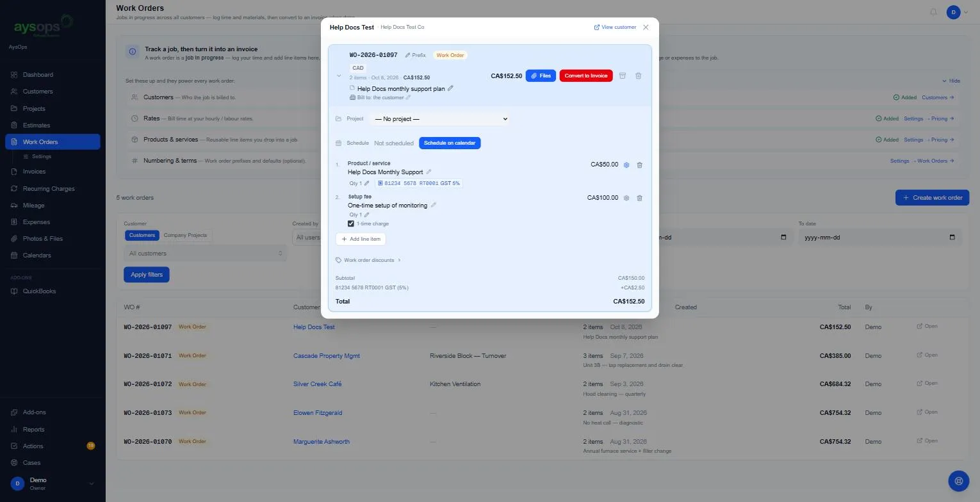This screenshot has width=980, height=502.
Task: Delete the CA$50.00 line item
Action: 639,165
